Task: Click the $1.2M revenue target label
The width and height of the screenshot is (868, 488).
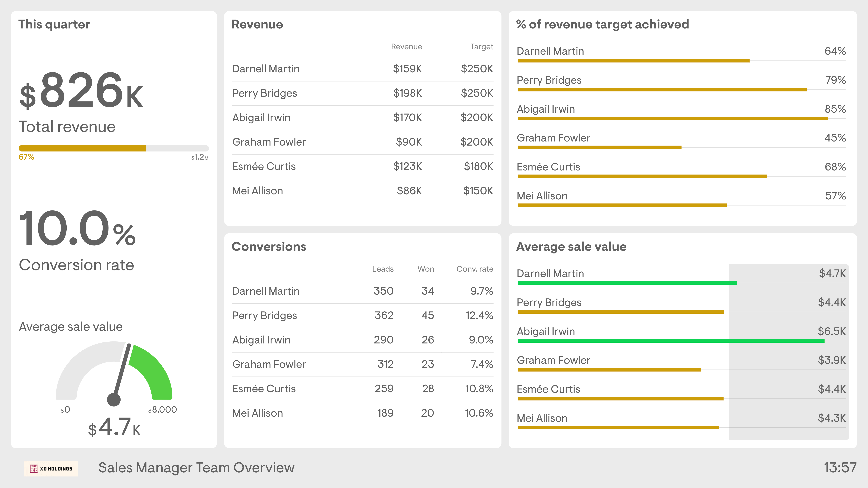Action: point(199,157)
